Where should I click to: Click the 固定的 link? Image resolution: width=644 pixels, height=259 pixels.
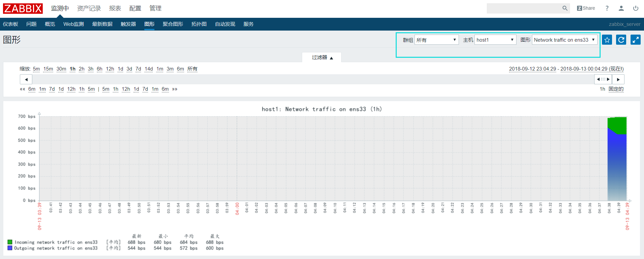(x=616, y=89)
